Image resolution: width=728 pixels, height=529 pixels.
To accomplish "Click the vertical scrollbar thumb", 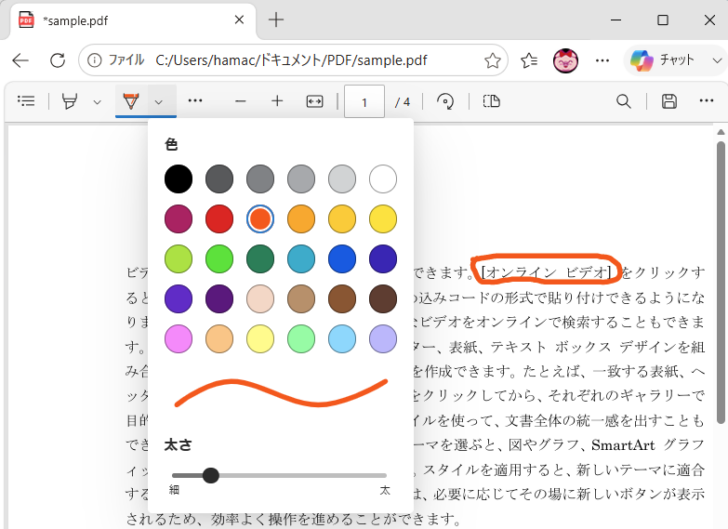I will (x=721, y=282).
